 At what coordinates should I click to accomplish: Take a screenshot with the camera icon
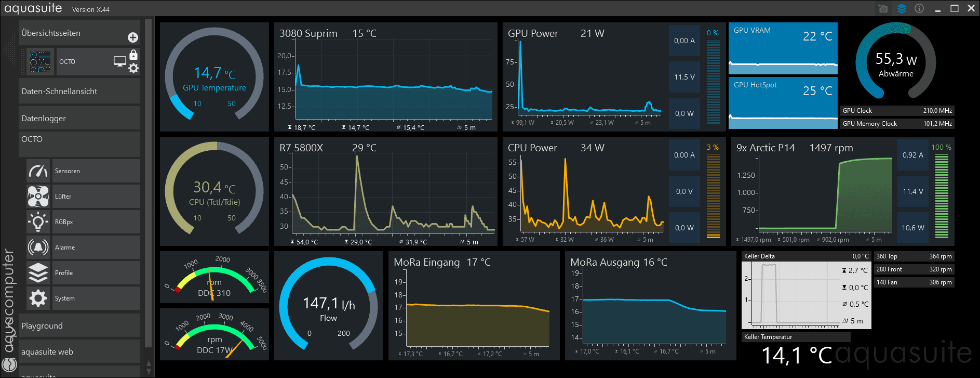pyautogui.click(x=883, y=9)
